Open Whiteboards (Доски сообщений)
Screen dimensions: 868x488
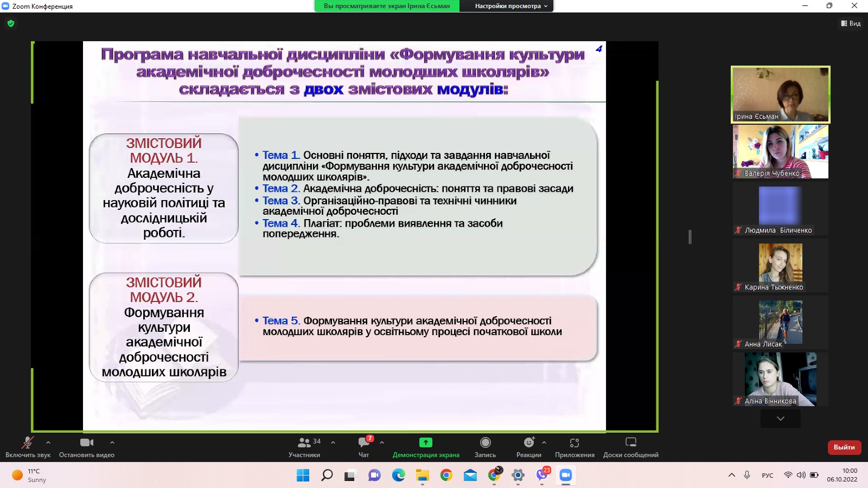tap(631, 447)
